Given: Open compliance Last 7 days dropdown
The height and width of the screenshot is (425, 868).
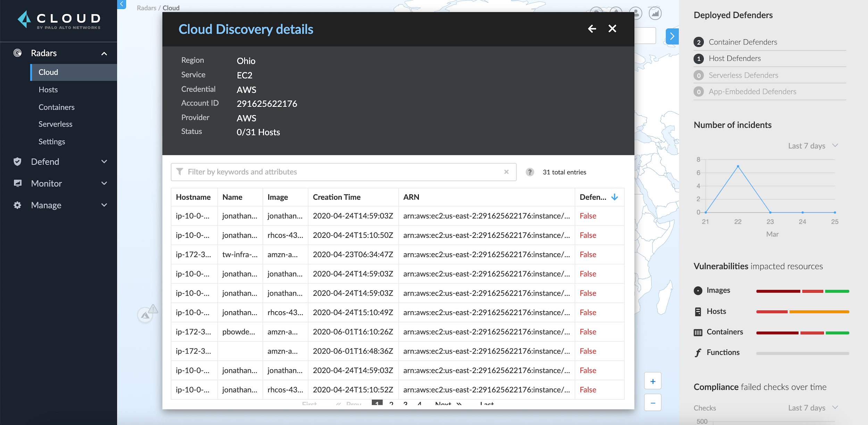Looking at the screenshot, I should tap(813, 408).
